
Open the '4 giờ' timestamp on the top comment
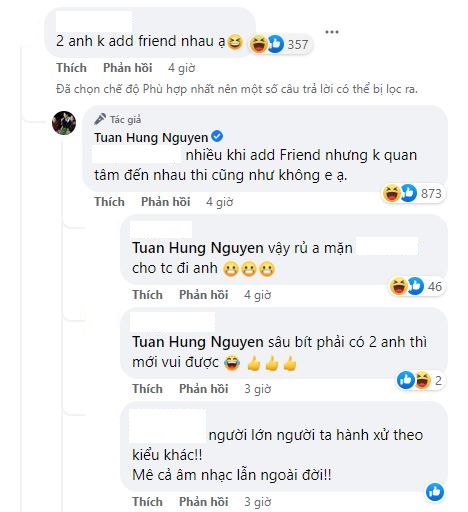(x=181, y=68)
